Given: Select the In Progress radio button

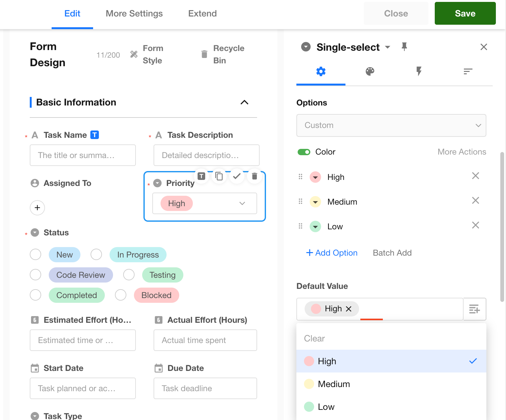Looking at the screenshot, I should coord(96,254).
